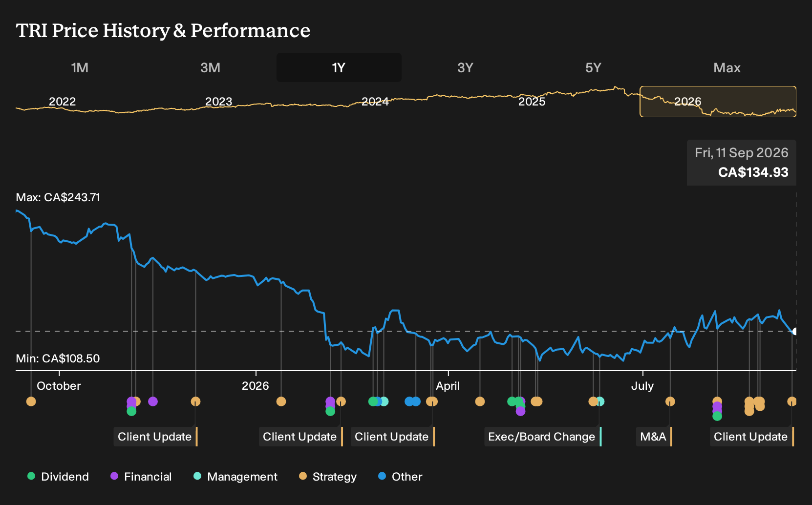Toggle Management events in the legend
The image size is (812, 505).
point(235,477)
